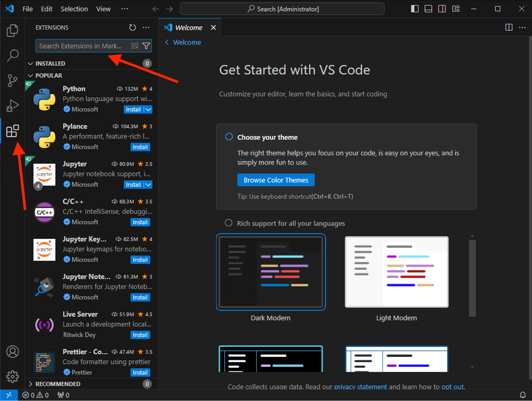This screenshot has width=532, height=401.
Task: Select Rich support for all your languages
Action: coord(228,223)
